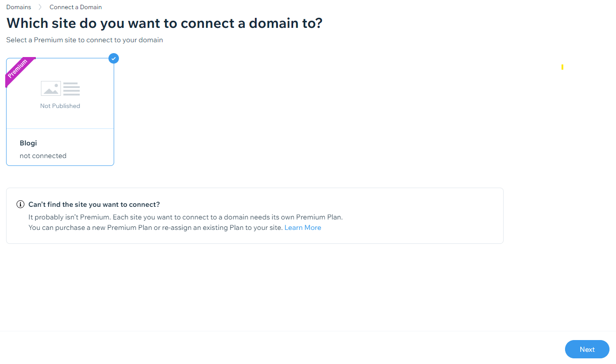616x364 pixels.
Task: Click 'Can't find the site' heading
Action: (94, 205)
